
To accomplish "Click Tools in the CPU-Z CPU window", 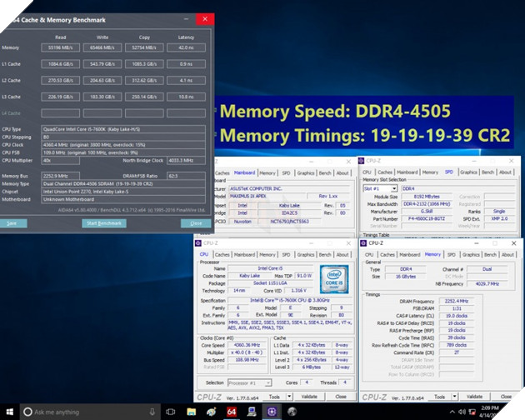I will [274, 397].
